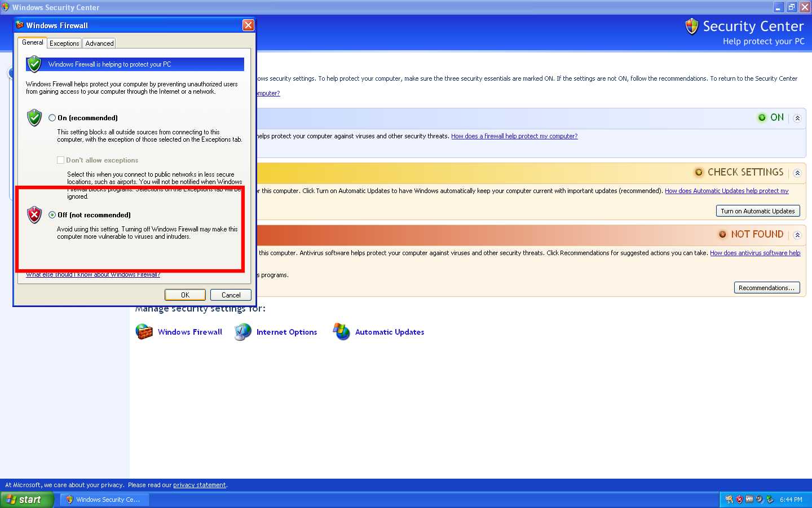The image size is (812, 508).
Task: Click the Security Center heading text
Action: [753, 27]
